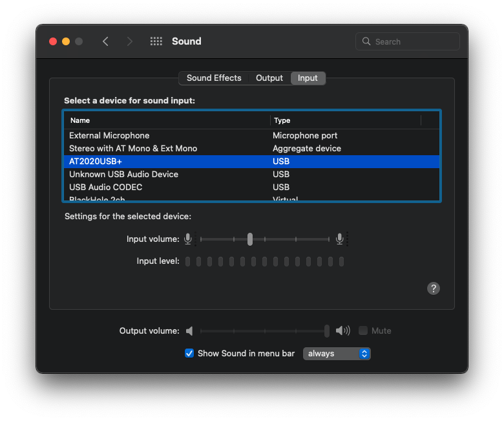Click the loud output speaker icon
This screenshot has width=504, height=421.
pyautogui.click(x=343, y=331)
